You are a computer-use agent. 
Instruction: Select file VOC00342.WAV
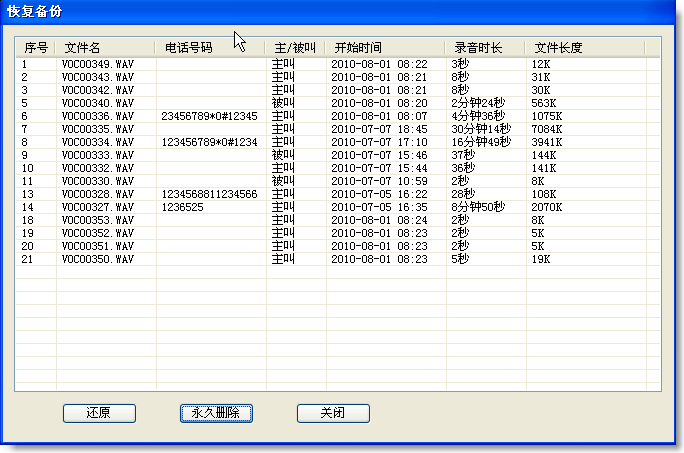click(98, 90)
